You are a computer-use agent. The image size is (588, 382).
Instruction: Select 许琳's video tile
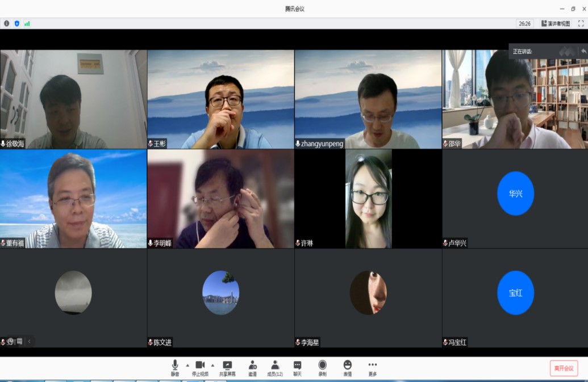(x=368, y=199)
